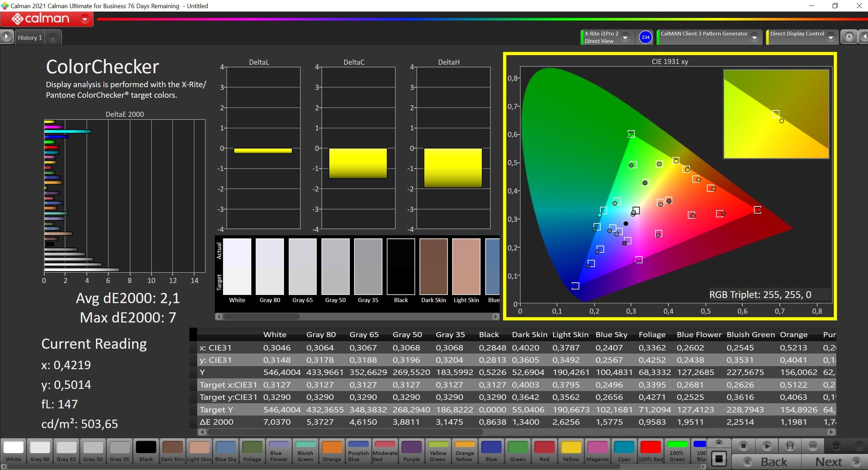This screenshot has height=470, width=868.
Task: Click the bracketed single-read icon
Action: (790, 446)
